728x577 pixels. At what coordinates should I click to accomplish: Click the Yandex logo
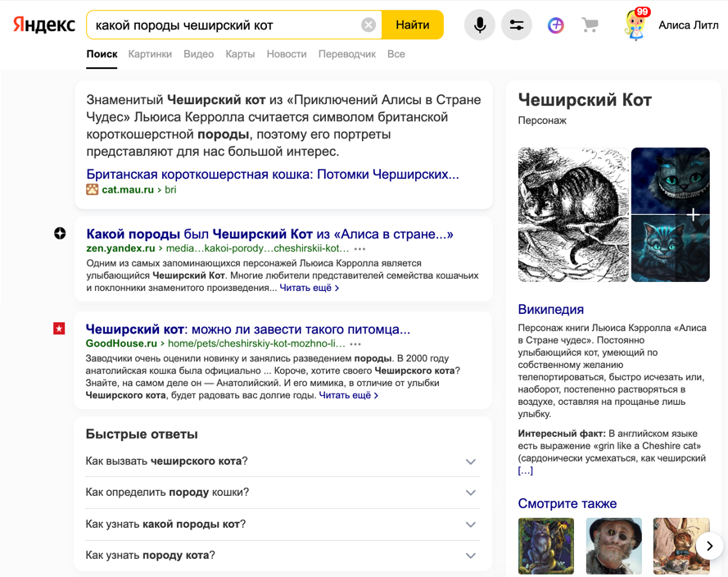pyautogui.click(x=43, y=25)
